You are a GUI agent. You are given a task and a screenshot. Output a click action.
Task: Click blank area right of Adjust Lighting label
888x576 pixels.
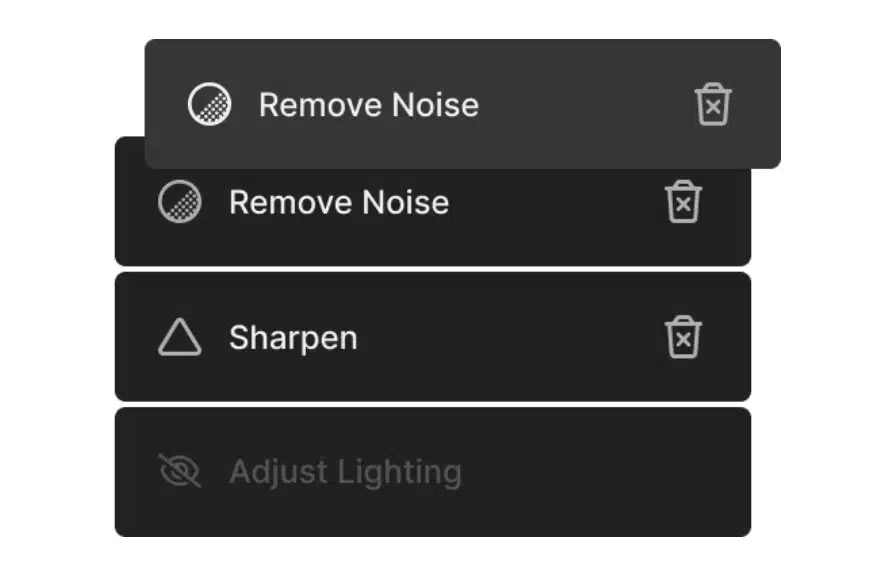tap(606, 472)
